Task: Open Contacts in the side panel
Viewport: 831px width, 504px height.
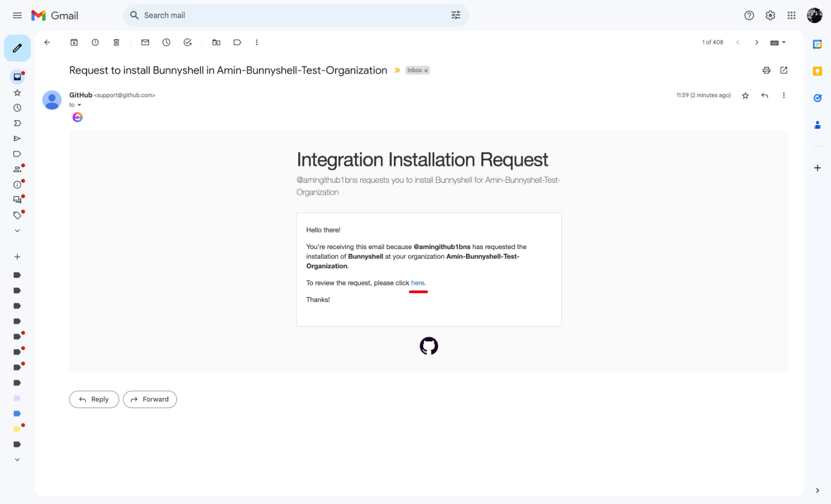Action: 817,125
